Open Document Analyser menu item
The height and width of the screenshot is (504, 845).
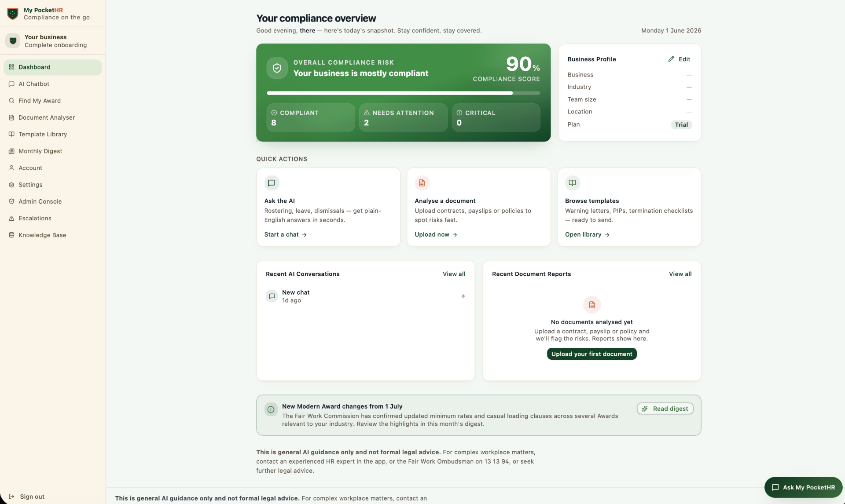pyautogui.click(x=53, y=117)
